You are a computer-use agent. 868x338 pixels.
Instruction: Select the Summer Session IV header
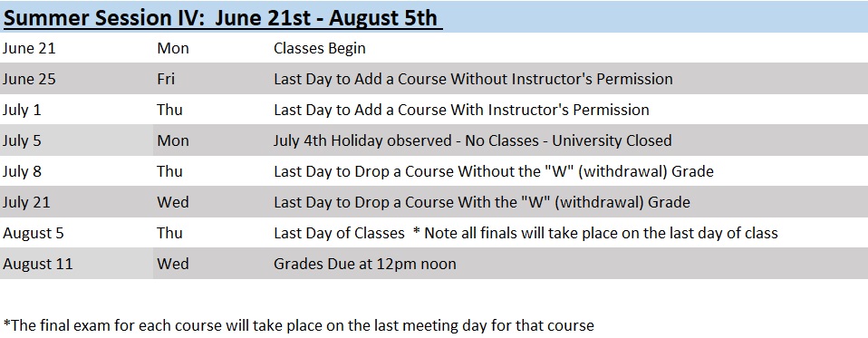tap(223, 18)
